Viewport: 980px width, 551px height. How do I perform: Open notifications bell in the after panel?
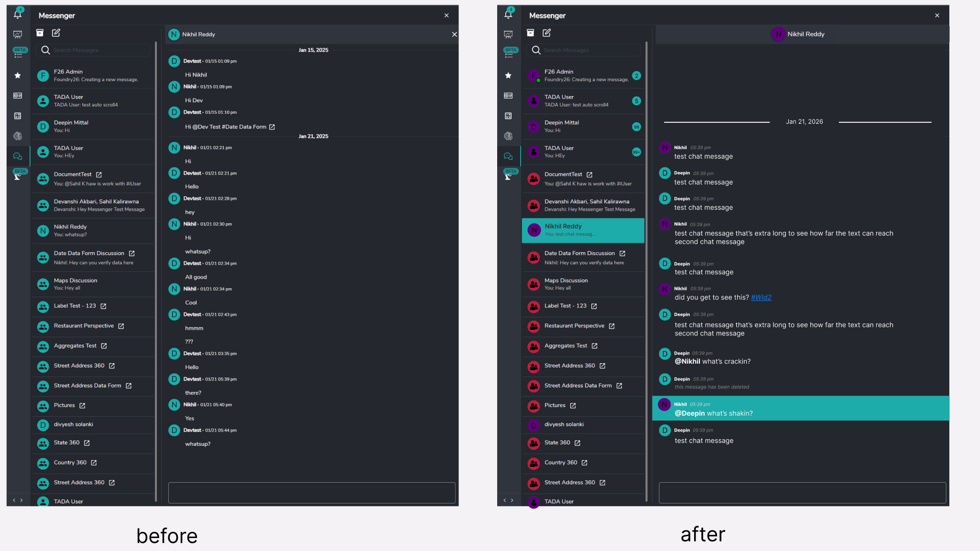(x=508, y=14)
